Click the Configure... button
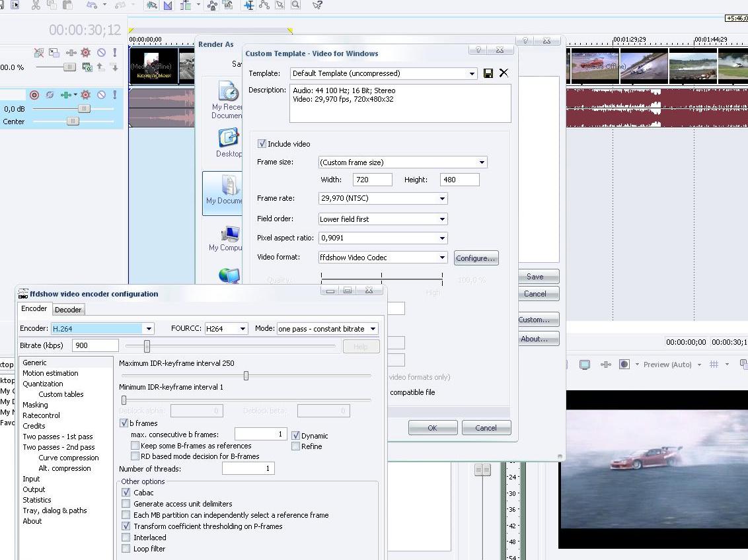 476,258
